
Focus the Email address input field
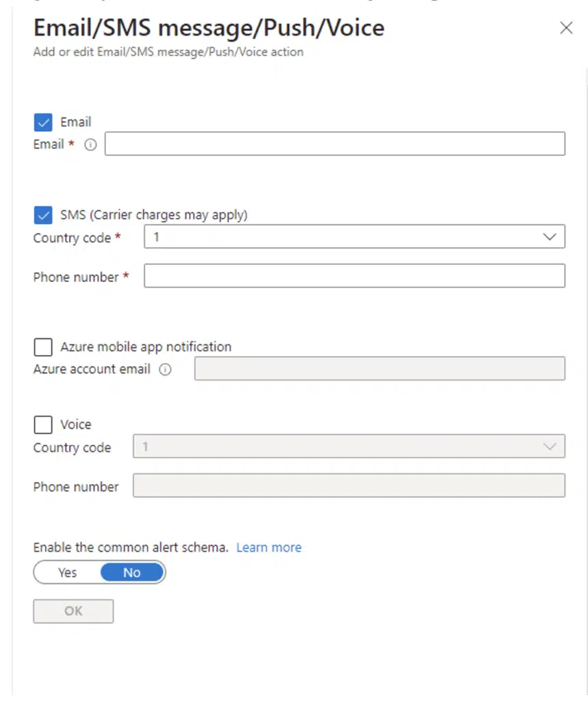coord(335,144)
